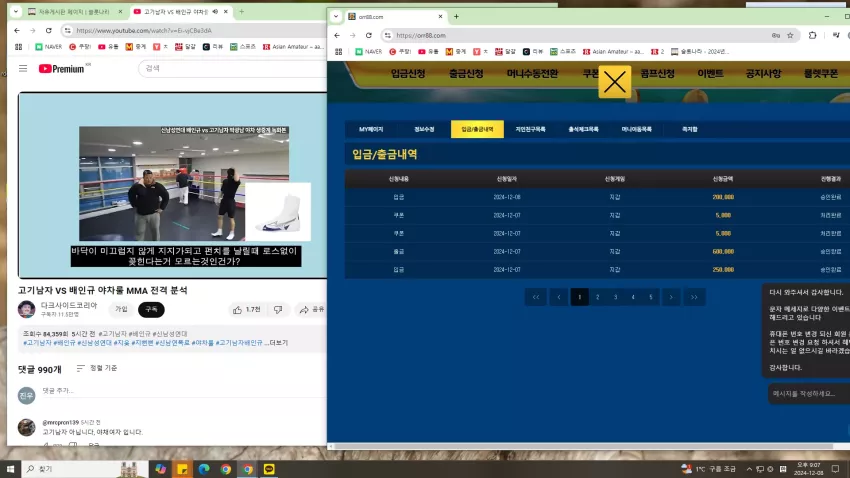The width and height of the screenshot is (850, 478).
Task: Mute the YouTube tab via speaker icon
Action: 215,11
